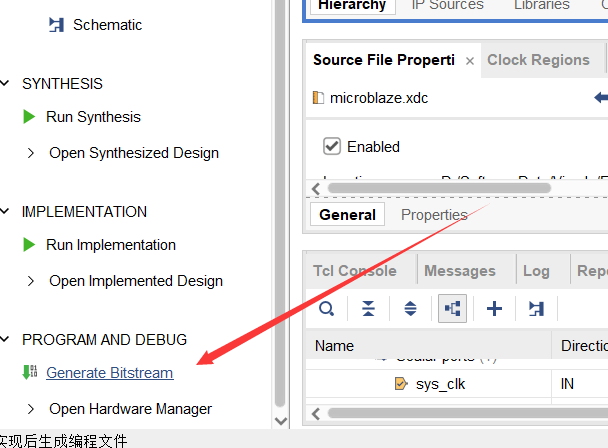The width and height of the screenshot is (608, 448).
Task: Collapse the SYNTHESIS section
Action: point(7,84)
